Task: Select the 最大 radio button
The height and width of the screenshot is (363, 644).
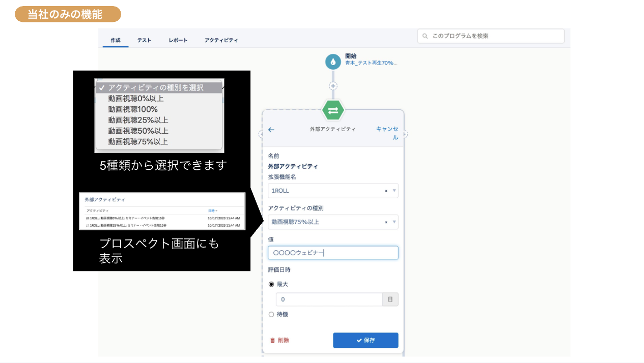Action: point(272,284)
